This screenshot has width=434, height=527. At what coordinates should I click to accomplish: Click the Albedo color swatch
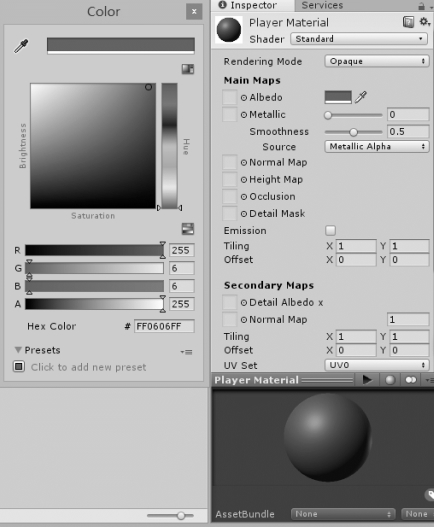coord(338,97)
